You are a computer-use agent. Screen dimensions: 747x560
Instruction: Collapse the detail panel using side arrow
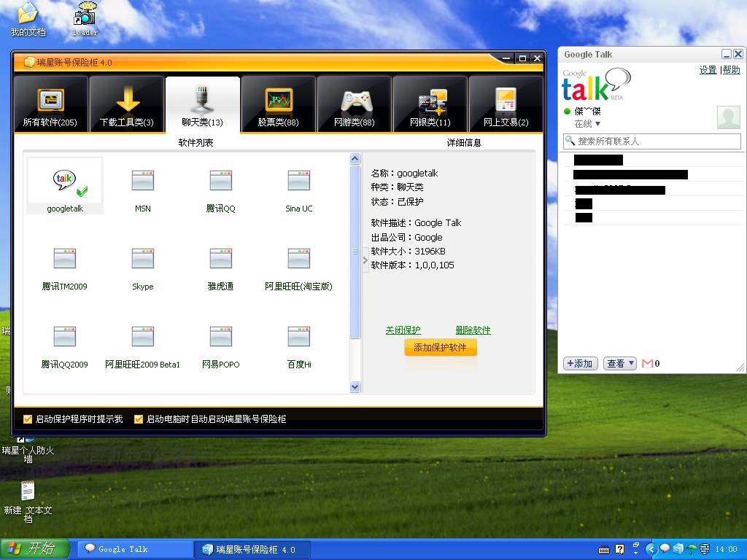click(x=365, y=260)
